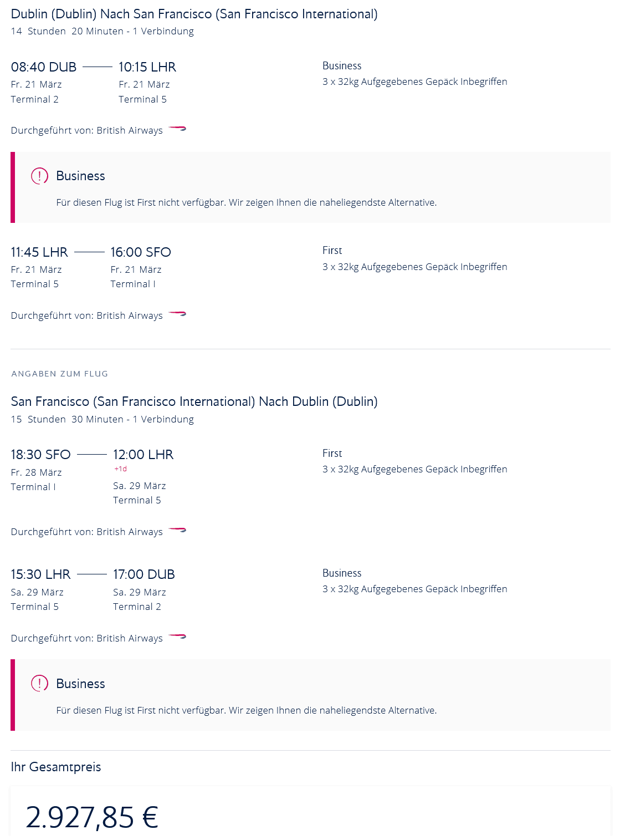The height and width of the screenshot is (840, 620).
Task: Click the 10:15 LHR arrival time
Action: click(147, 67)
